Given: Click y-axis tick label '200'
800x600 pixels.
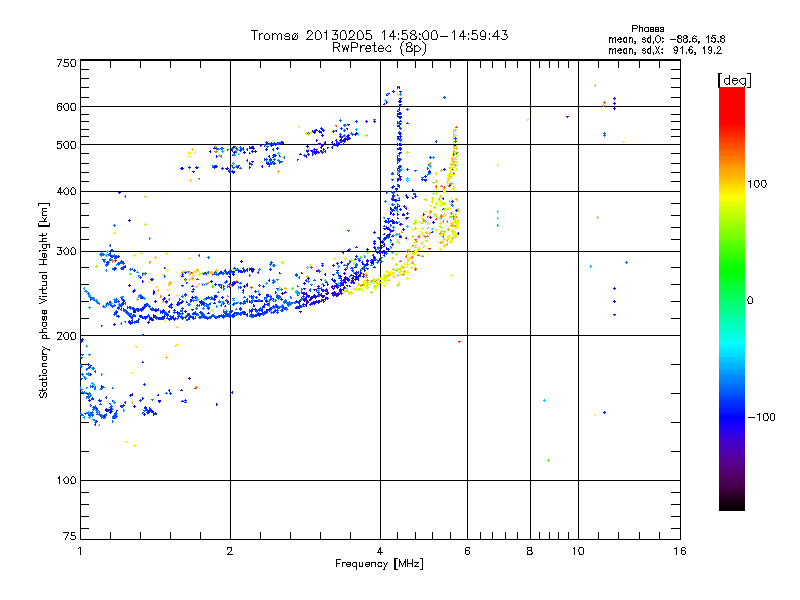Looking at the screenshot, I should 66,336.
